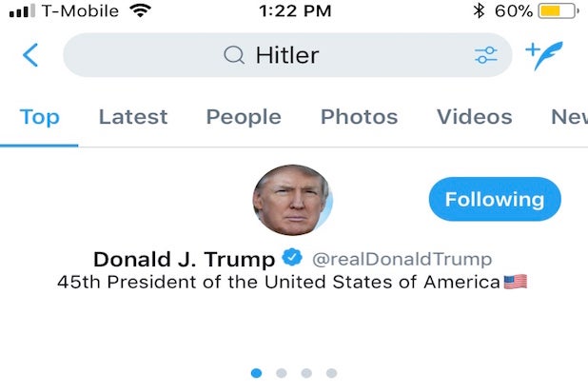
Task: Tap the blue verified badge
Action: click(x=292, y=259)
